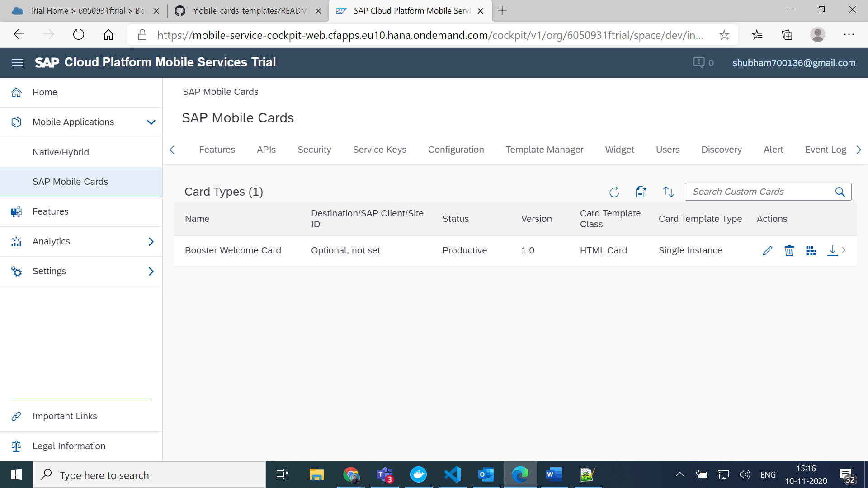
Task: Open the notifications alert icon
Action: pos(699,62)
